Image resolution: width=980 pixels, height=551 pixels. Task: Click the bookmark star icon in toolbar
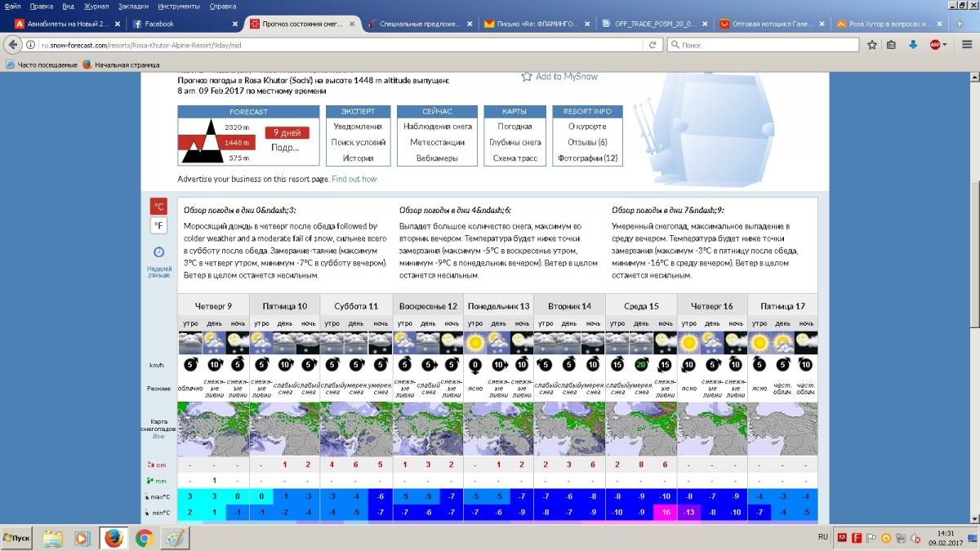(x=872, y=45)
